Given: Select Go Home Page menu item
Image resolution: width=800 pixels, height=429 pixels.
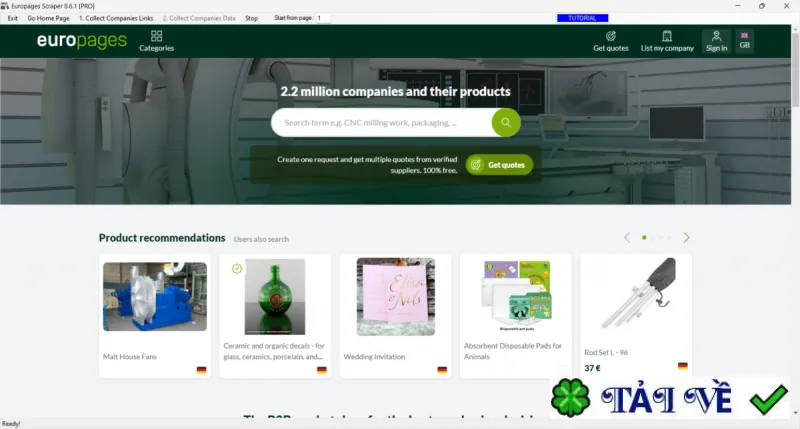Looking at the screenshot, I should click(x=48, y=18).
